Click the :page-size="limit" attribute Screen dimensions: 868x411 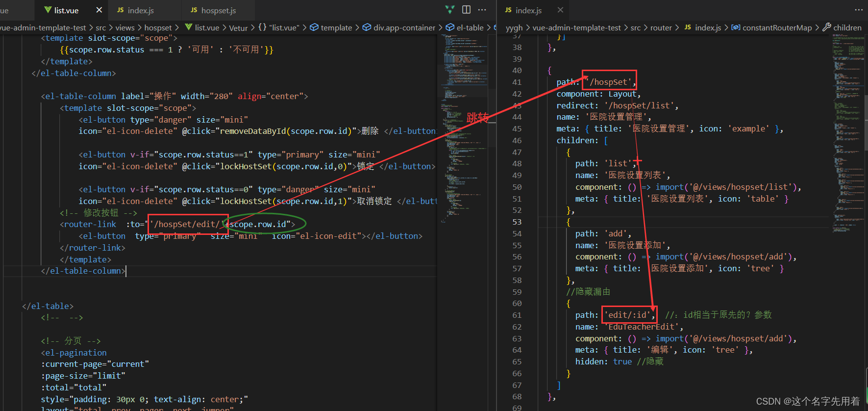point(83,376)
